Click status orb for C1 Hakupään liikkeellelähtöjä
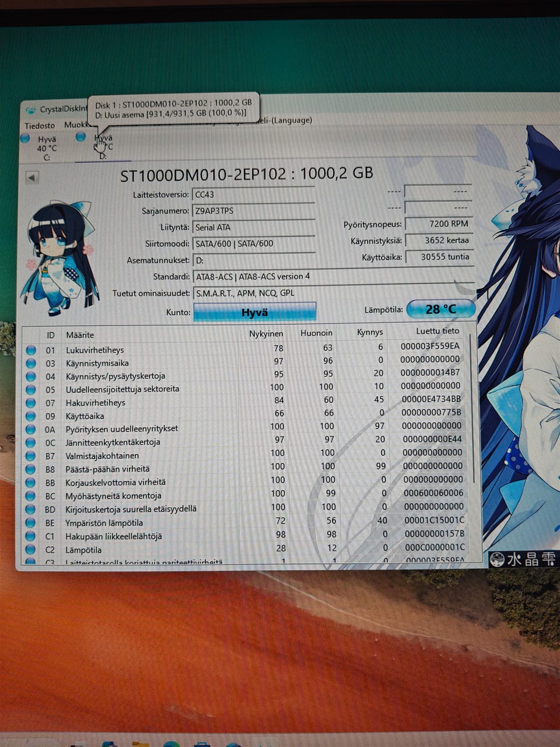Viewport: 560px width, 747px height. tap(32, 536)
